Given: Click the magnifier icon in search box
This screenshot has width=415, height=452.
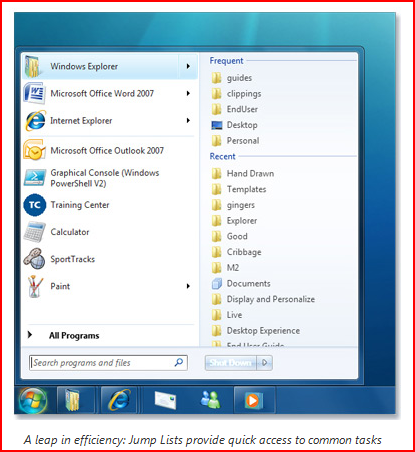Looking at the screenshot, I should (179, 362).
